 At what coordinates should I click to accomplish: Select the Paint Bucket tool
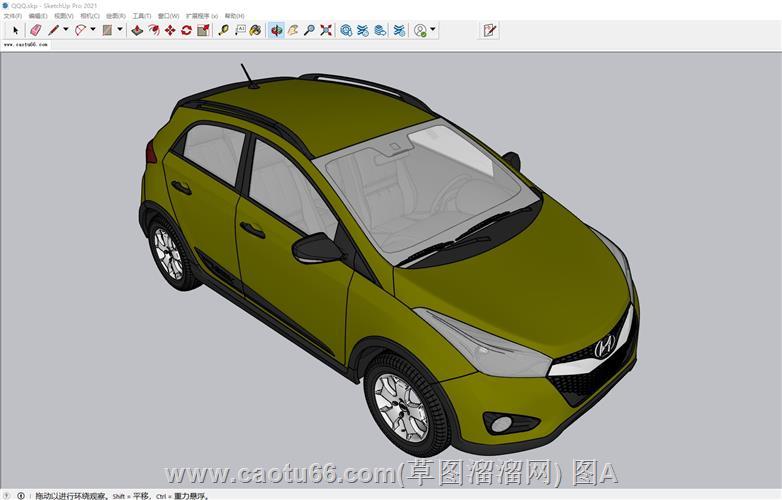tap(255, 30)
